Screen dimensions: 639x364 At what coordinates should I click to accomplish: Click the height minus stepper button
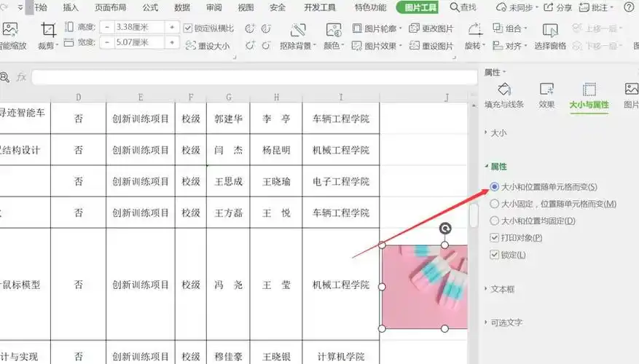click(x=107, y=27)
